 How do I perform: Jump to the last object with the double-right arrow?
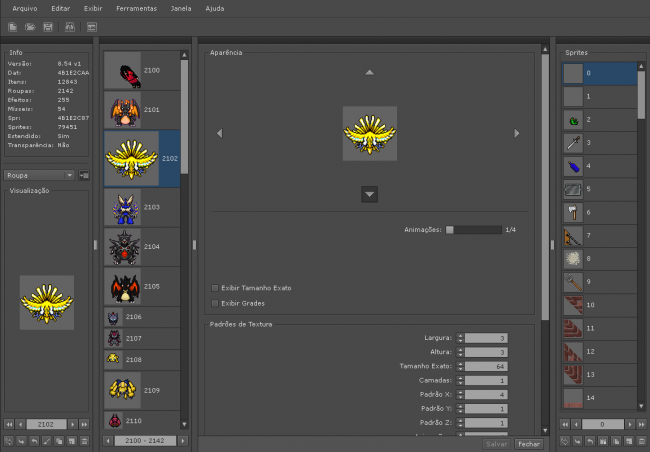coord(84,424)
